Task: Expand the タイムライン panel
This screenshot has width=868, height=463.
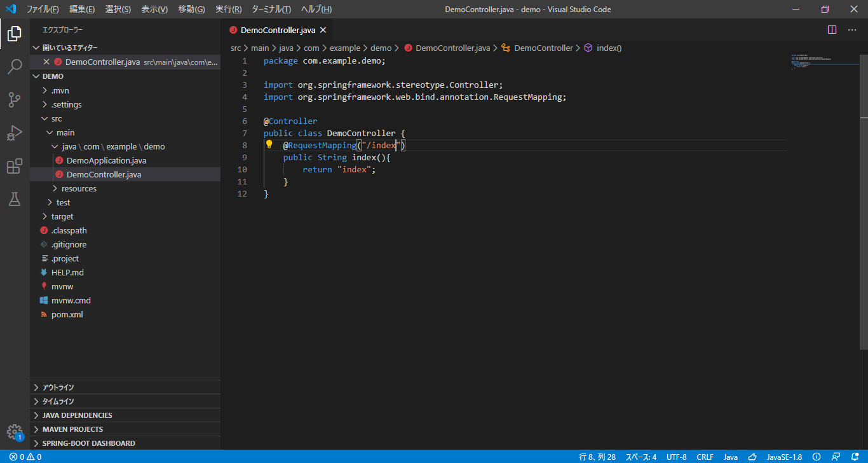Action: [x=125, y=401]
